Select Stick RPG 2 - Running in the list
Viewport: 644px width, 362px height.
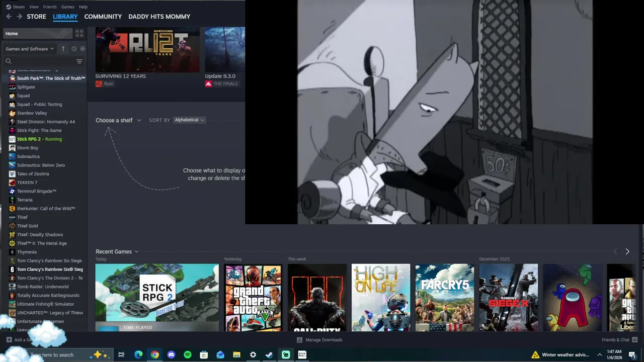point(39,139)
